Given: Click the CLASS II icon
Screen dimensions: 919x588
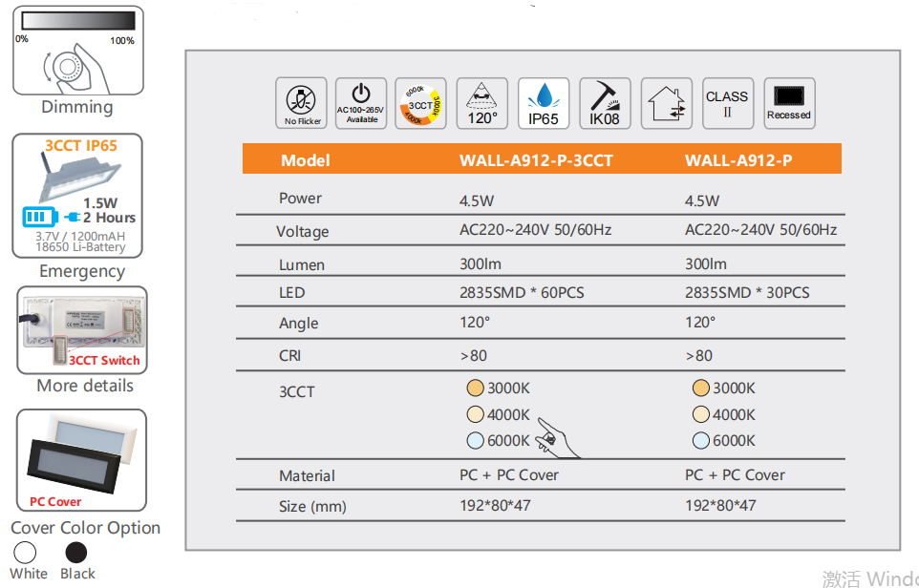Looking at the screenshot, I should coord(727,103).
